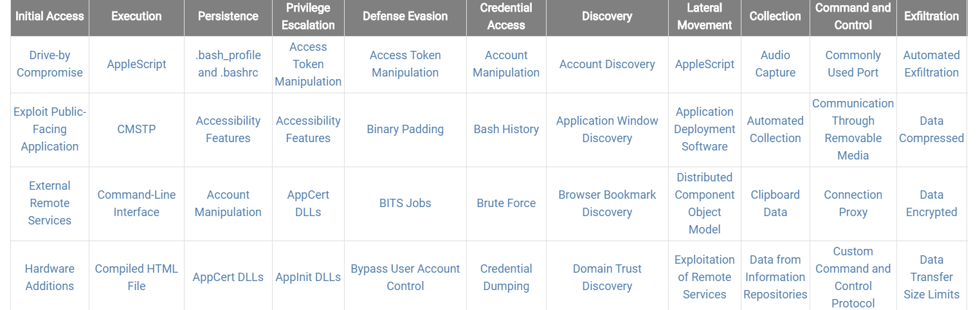Click the Commonly Used Port link
980x310 pixels.
tap(853, 64)
